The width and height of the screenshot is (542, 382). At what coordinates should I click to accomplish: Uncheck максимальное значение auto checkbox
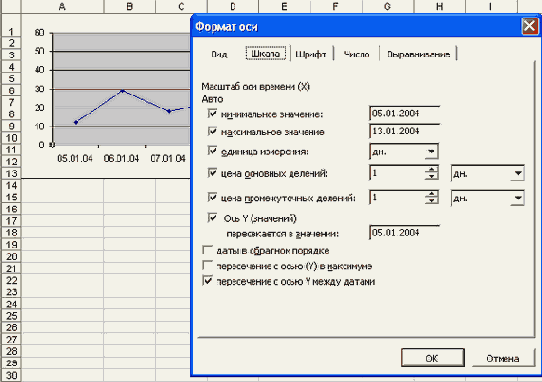(x=212, y=131)
